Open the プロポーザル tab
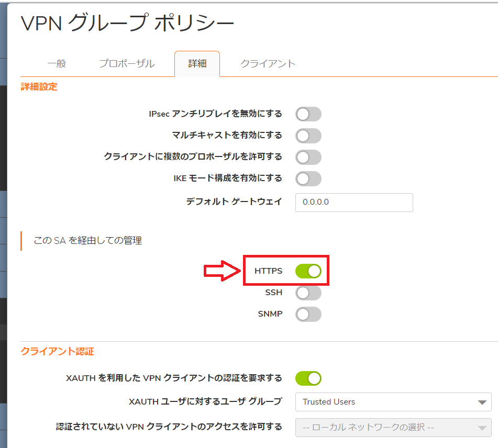 pyautogui.click(x=127, y=63)
